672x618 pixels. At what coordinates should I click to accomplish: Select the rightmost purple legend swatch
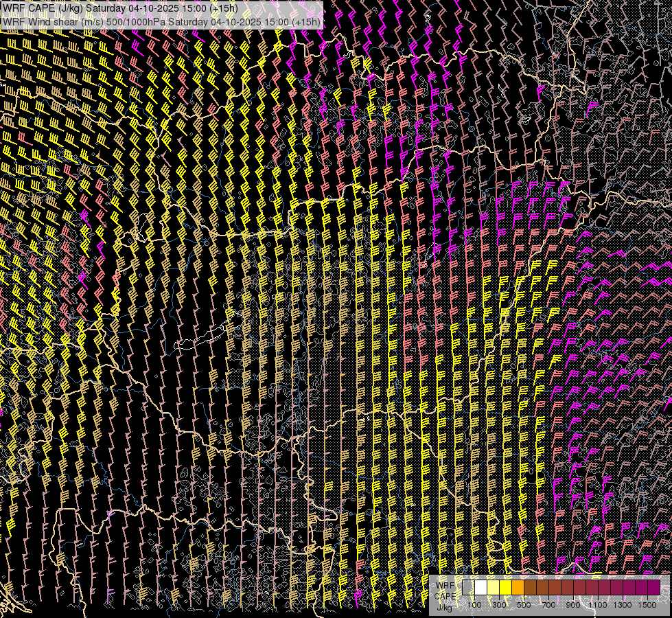(653, 588)
